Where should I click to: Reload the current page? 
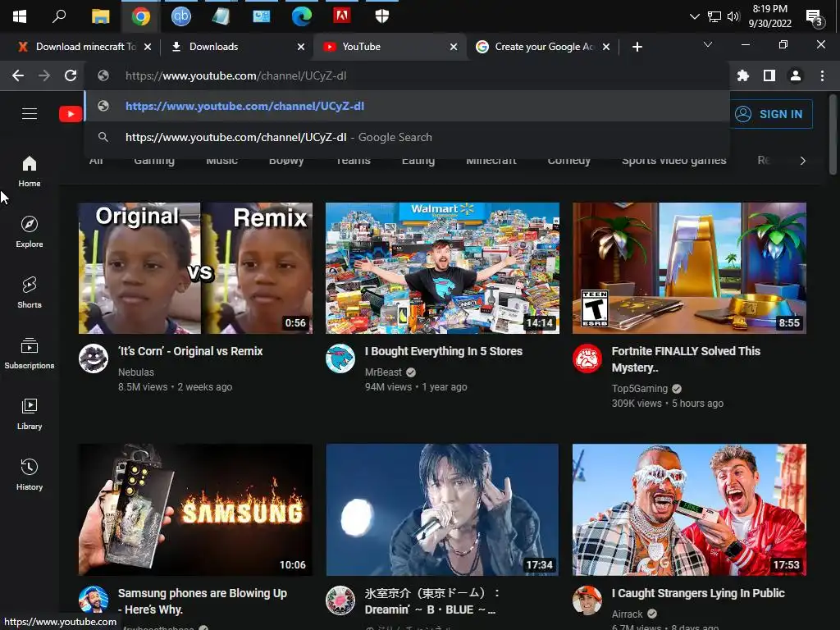[x=71, y=75]
